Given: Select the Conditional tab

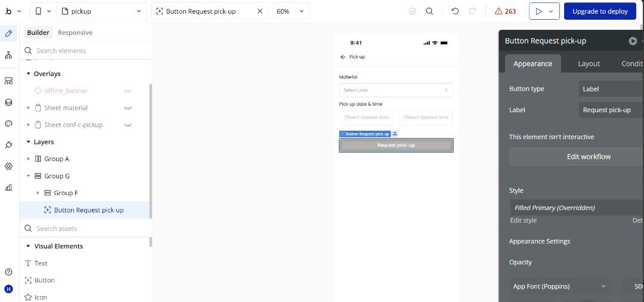Looking at the screenshot, I should tap(632, 64).
